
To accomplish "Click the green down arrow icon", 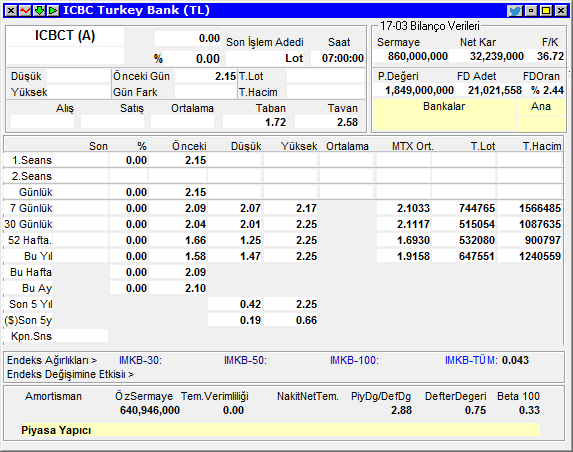I will coord(39,11).
